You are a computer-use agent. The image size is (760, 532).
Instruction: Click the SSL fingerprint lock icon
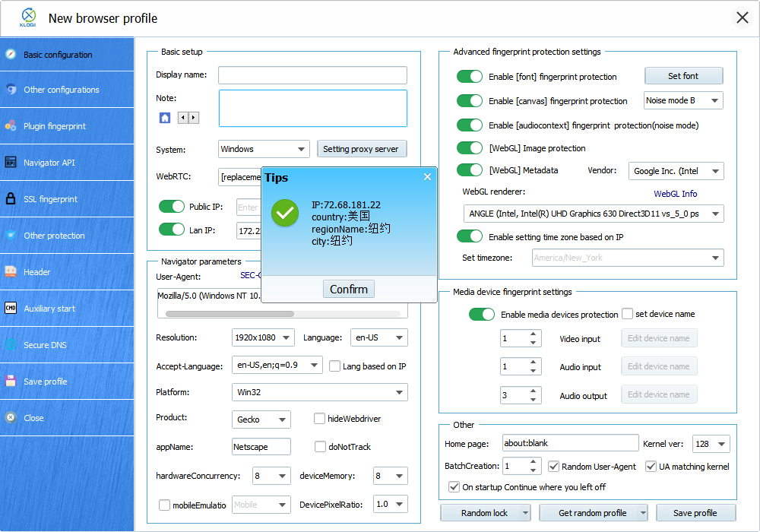[x=11, y=199]
